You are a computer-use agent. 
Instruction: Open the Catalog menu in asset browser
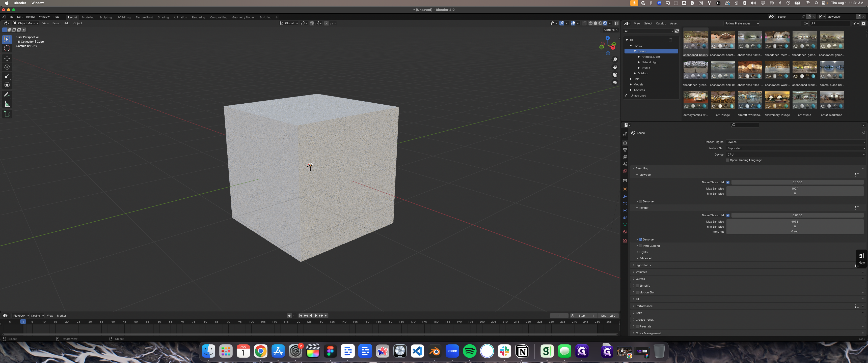click(661, 24)
